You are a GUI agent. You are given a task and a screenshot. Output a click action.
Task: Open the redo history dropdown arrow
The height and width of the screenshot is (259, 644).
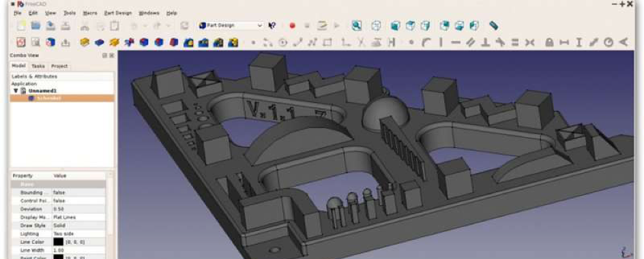168,25
